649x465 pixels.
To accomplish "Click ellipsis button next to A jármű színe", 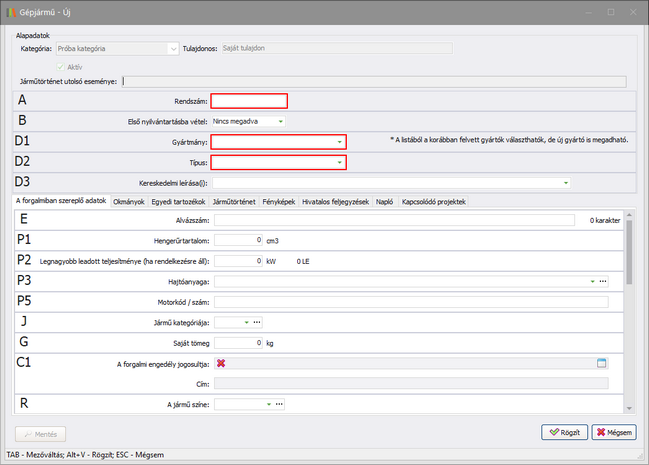I will pos(280,404).
